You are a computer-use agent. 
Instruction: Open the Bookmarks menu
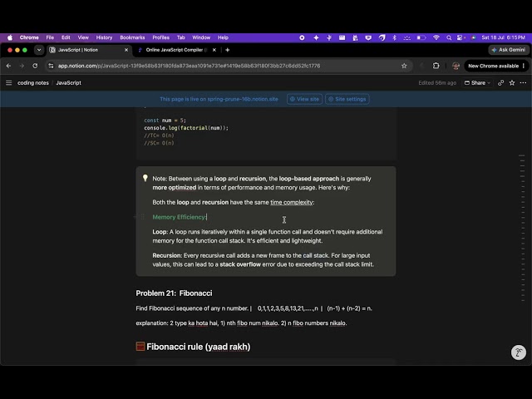coord(132,37)
